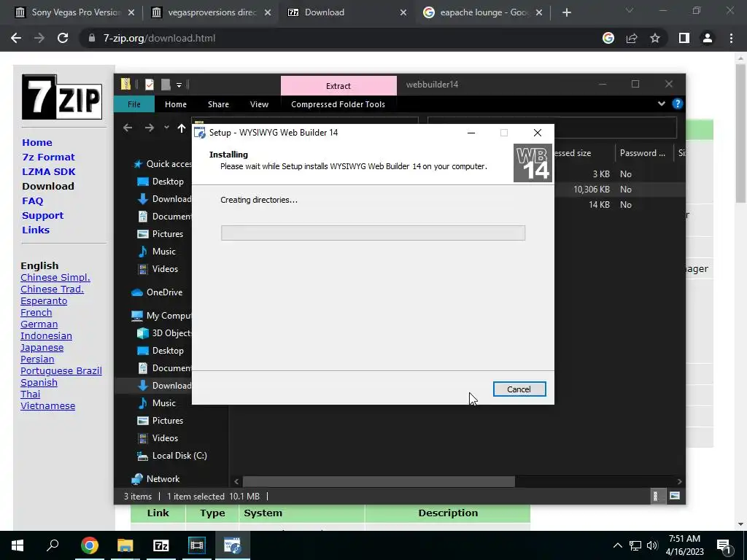Image resolution: width=747 pixels, height=560 pixels.
Task: Switch to details view layout icon
Action: 656,496
